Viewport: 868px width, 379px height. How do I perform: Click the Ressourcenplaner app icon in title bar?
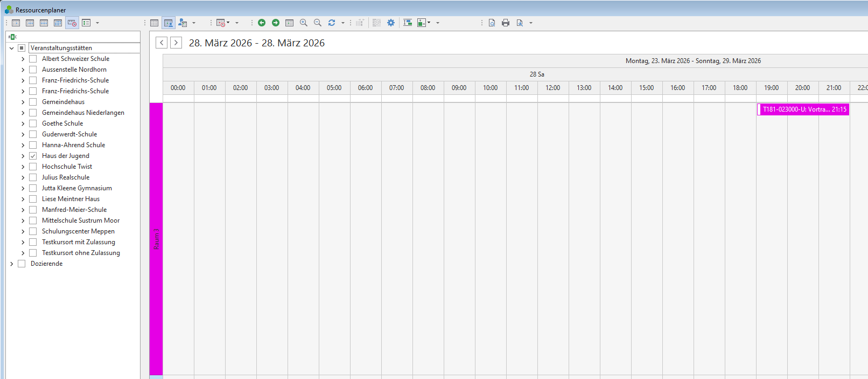coord(9,10)
